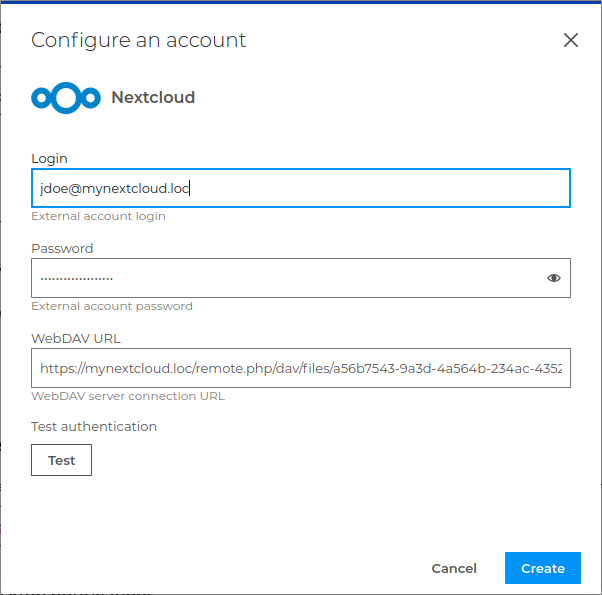Show password with the eye icon
Viewport: 602px width, 595px height.
tap(554, 278)
